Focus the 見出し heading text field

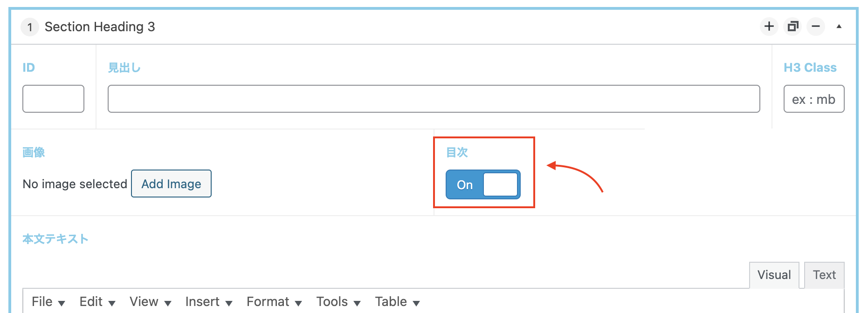tap(434, 99)
